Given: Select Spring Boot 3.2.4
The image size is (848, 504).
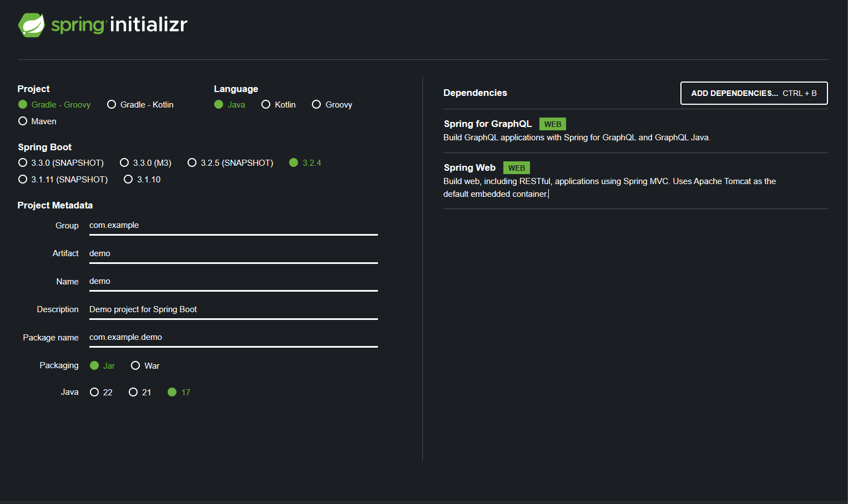Looking at the screenshot, I should click(305, 163).
